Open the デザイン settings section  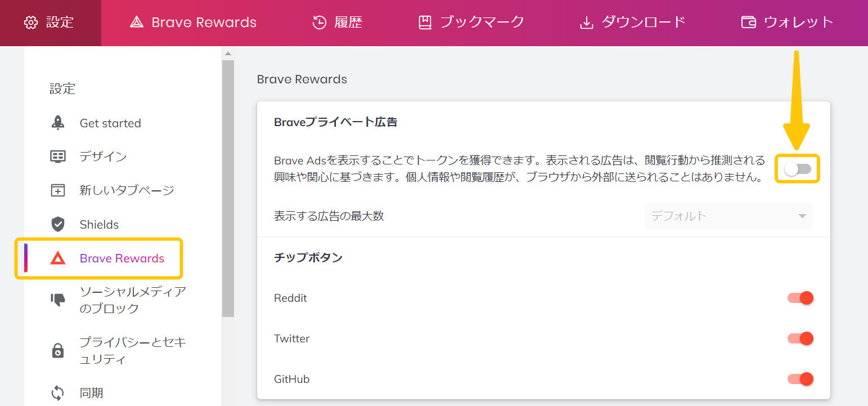point(104,157)
